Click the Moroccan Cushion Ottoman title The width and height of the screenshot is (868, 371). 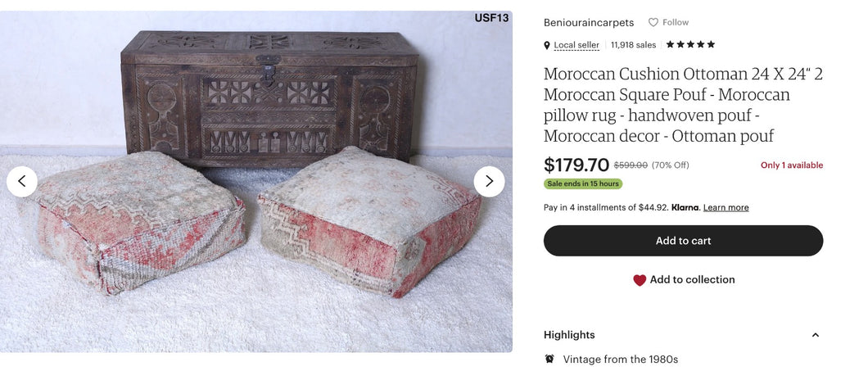point(683,105)
